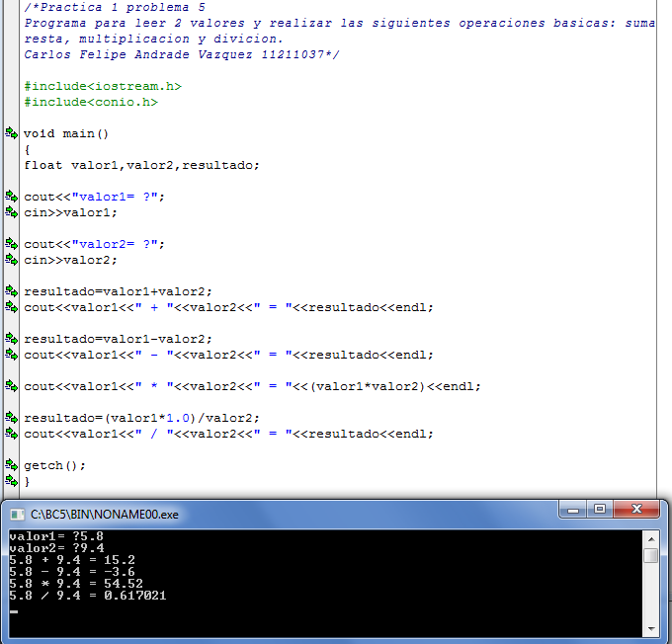
Task: Click the console scrollbar up arrow
Action: 651,539
